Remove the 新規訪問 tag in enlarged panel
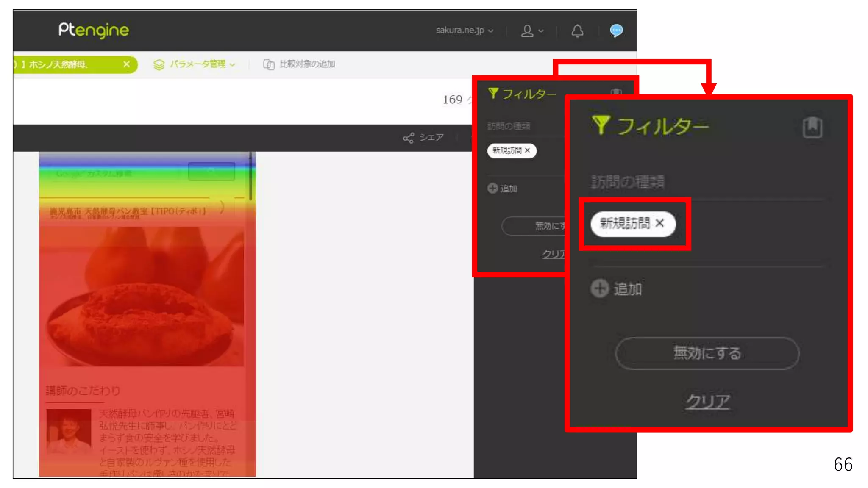The width and height of the screenshot is (868, 488). click(x=659, y=223)
